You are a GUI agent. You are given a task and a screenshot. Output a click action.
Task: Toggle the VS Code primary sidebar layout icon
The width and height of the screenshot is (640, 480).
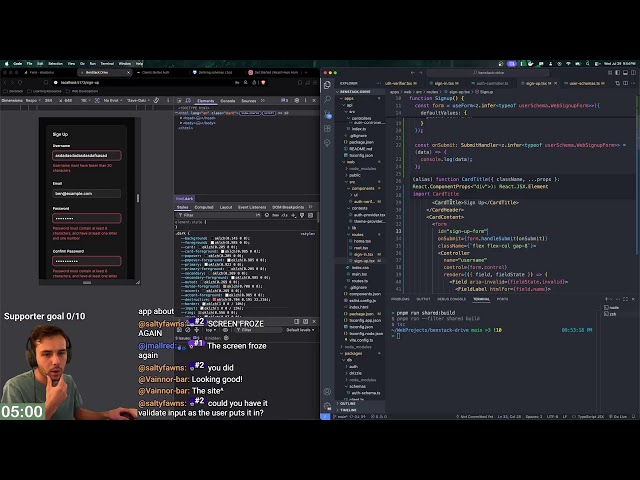618,73
